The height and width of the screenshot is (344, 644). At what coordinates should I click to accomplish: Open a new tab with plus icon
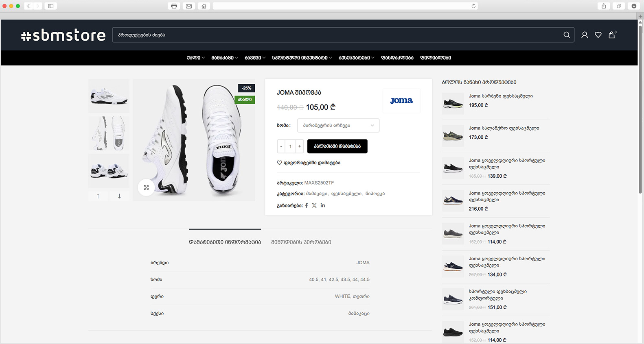coord(640,16)
